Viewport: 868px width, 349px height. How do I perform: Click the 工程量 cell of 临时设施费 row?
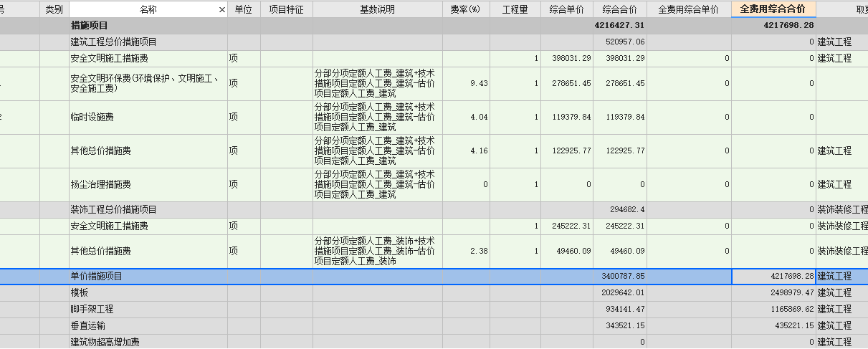coord(515,118)
